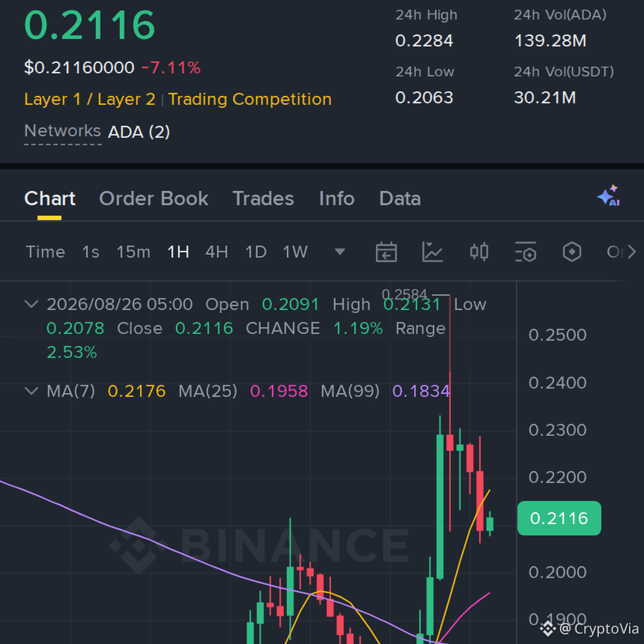Click the CHANGE 1.19% value
Viewport: 644px width, 644px height.
point(358,329)
